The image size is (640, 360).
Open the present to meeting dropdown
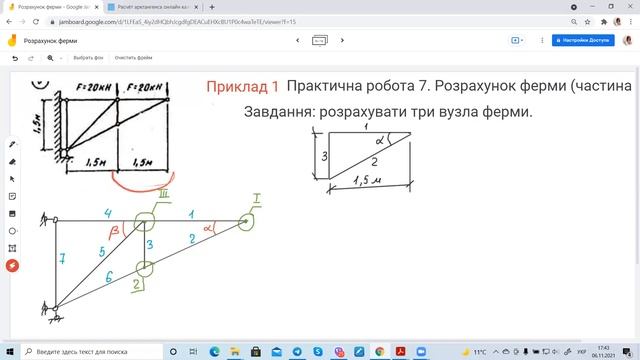click(517, 40)
